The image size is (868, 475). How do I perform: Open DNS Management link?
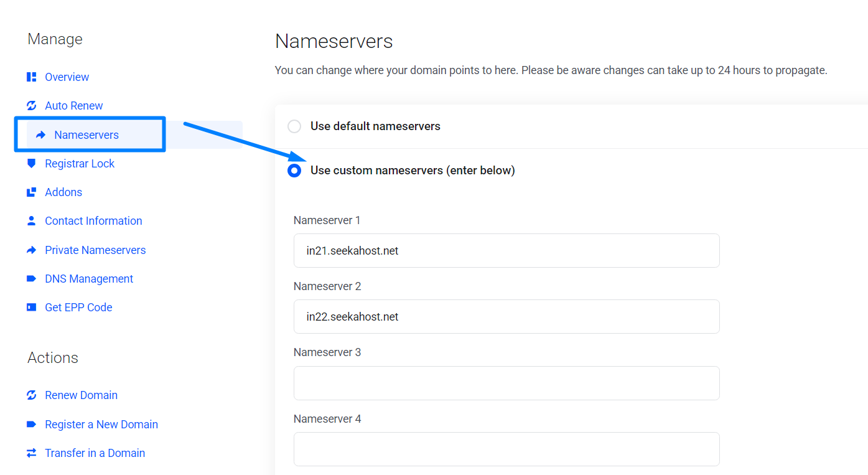tap(89, 279)
